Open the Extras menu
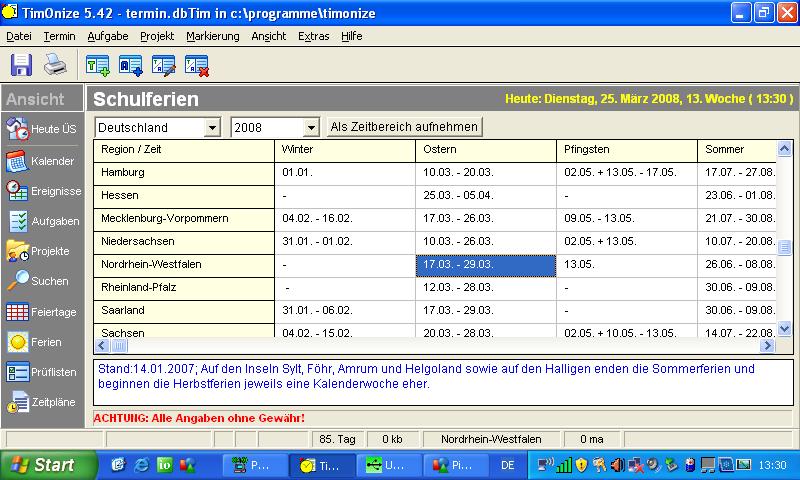The height and width of the screenshot is (480, 800). pos(313,36)
